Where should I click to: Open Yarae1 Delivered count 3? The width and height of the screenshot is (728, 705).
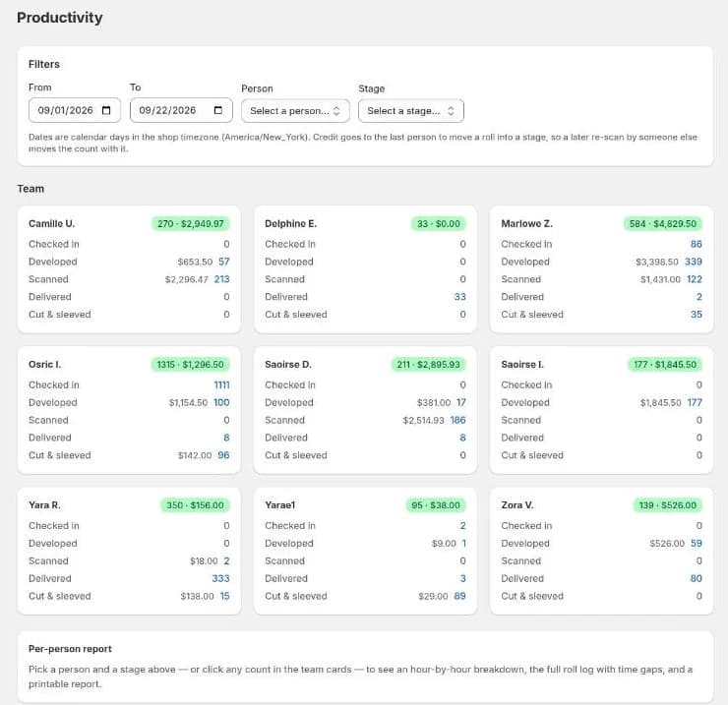coord(463,579)
